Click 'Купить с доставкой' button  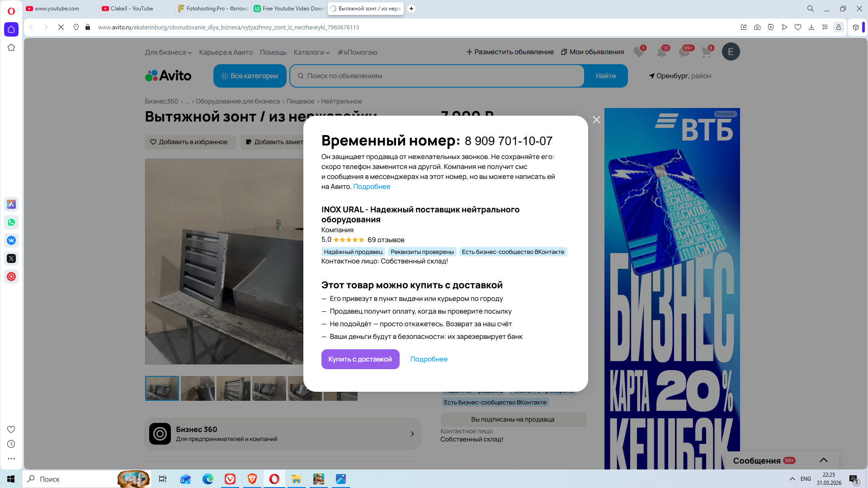(x=360, y=359)
